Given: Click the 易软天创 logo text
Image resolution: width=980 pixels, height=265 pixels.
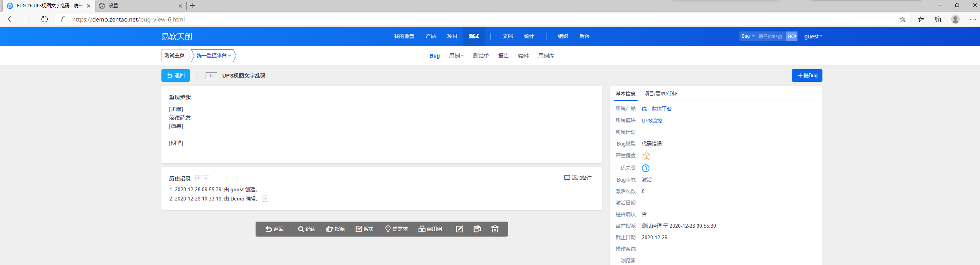Looking at the screenshot, I should click(176, 36).
